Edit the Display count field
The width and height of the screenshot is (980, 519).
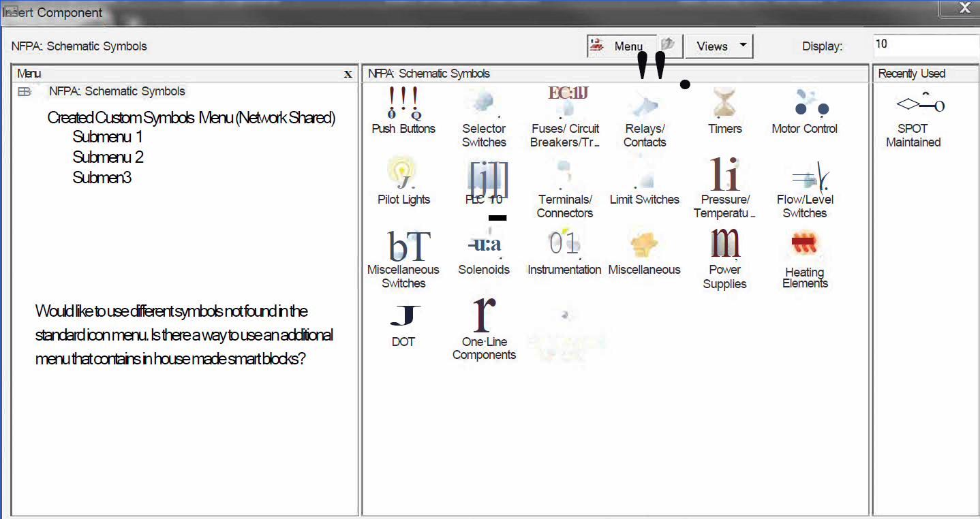point(925,45)
